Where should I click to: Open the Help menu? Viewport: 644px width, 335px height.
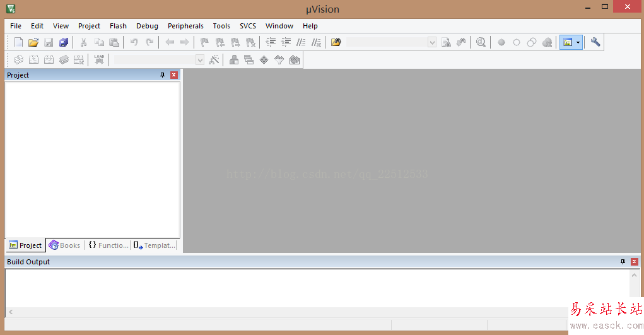click(x=310, y=26)
